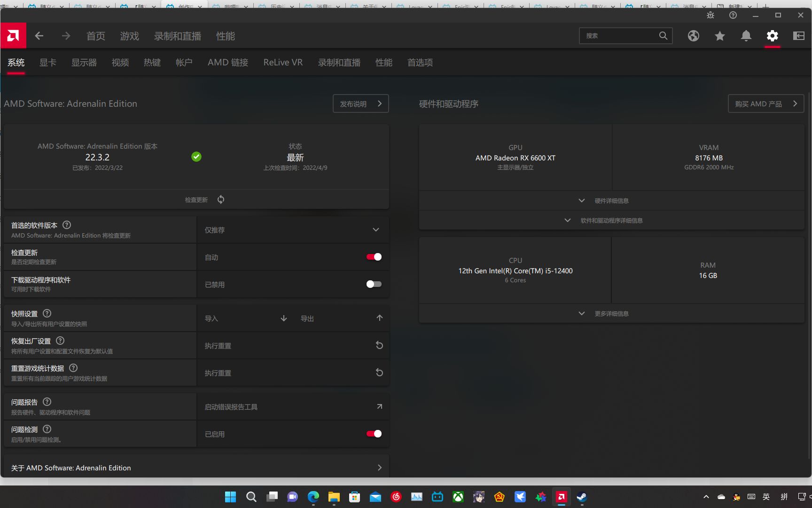Viewport: 812px width, 508px height.
Task: Open File Explorer from the taskbar
Action: click(x=334, y=497)
